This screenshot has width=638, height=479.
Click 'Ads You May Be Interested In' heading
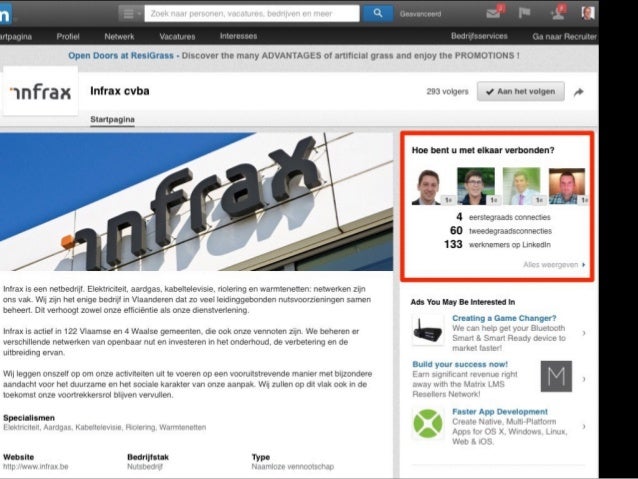coord(463,302)
